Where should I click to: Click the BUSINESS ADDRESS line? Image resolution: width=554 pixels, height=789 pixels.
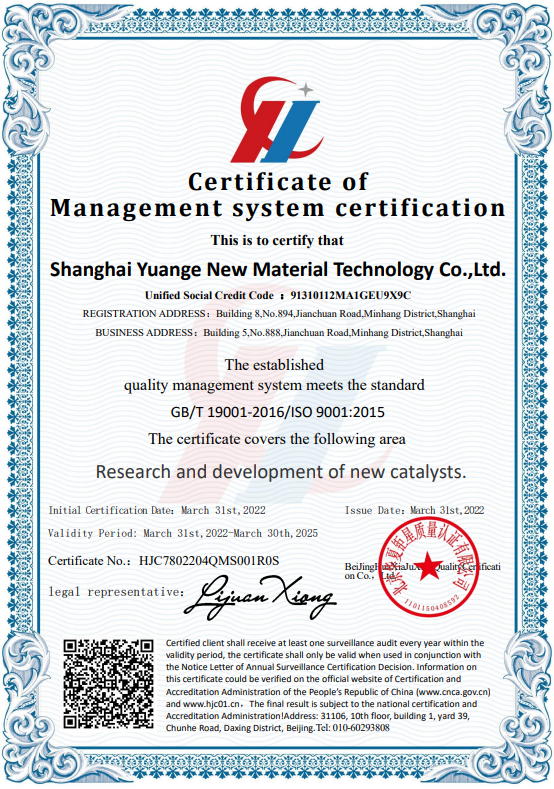279,333
